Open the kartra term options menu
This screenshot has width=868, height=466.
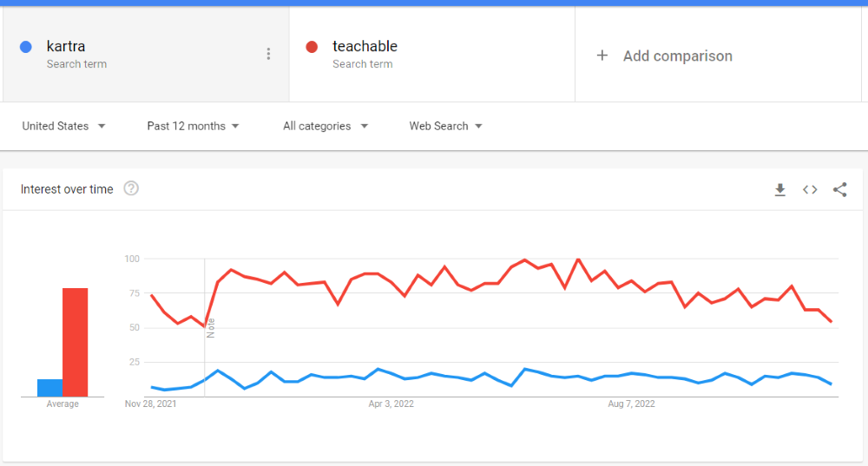click(x=268, y=54)
